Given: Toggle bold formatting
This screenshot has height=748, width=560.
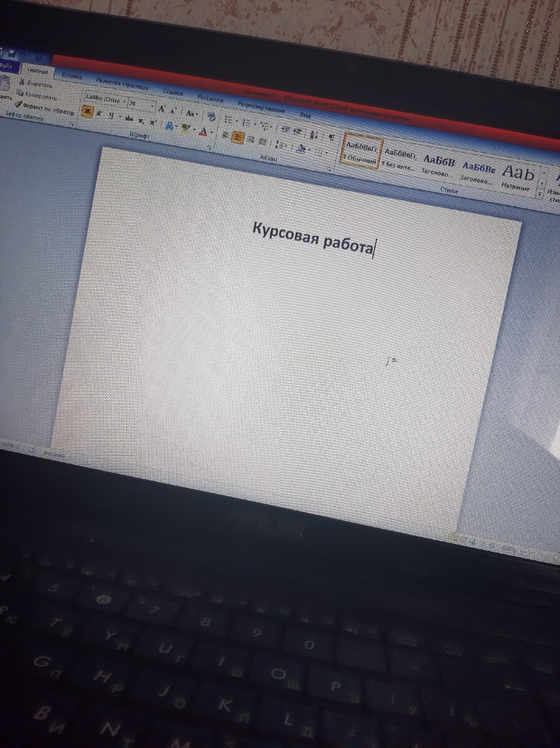Looking at the screenshot, I should point(88,112).
